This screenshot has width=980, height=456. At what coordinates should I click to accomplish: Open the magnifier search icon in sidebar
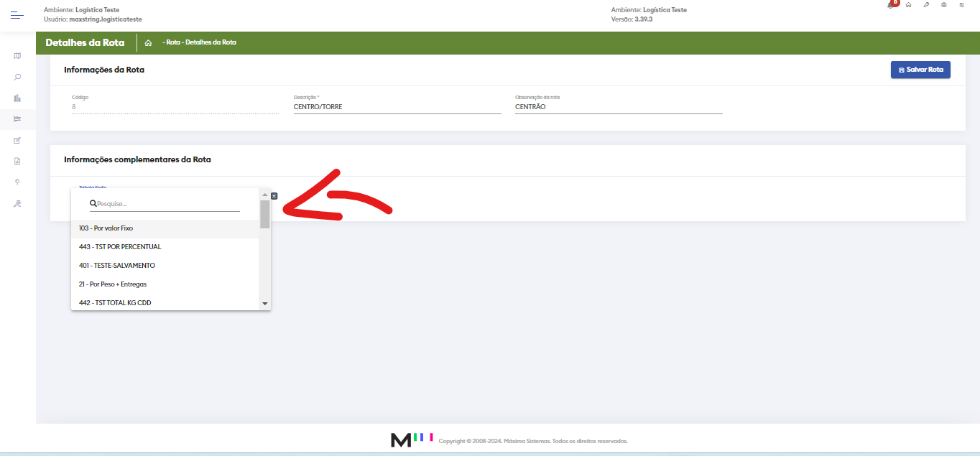(x=17, y=77)
